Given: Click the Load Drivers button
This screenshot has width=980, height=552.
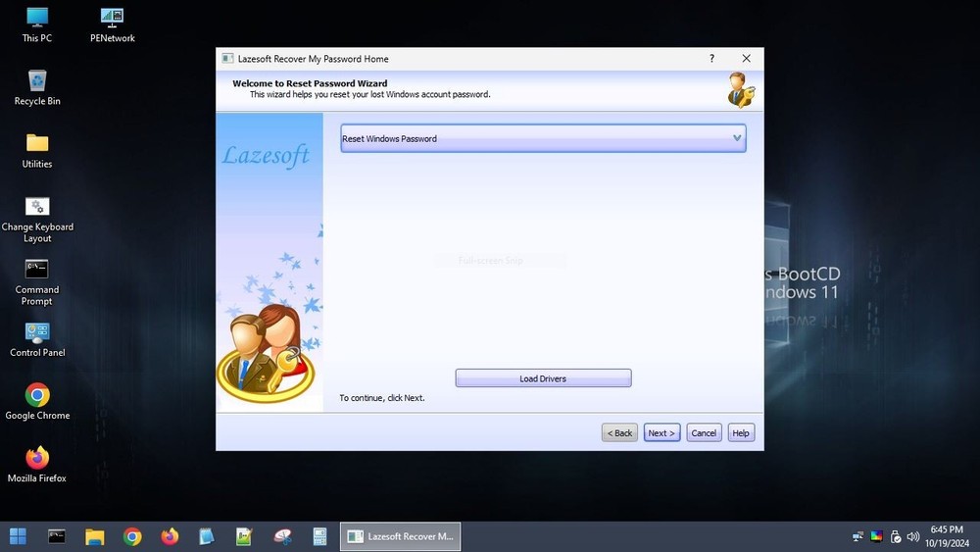Looking at the screenshot, I should coord(543,378).
